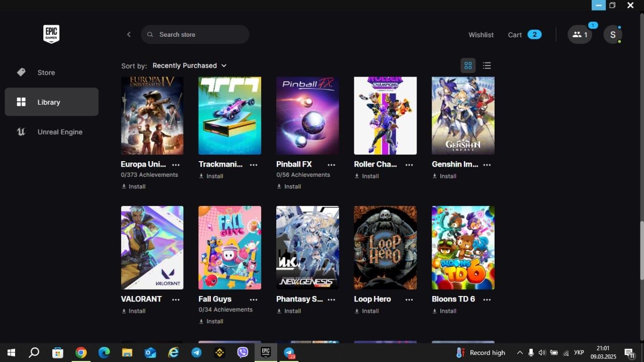Install Pinball FX
644x362 pixels.
tap(289, 186)
